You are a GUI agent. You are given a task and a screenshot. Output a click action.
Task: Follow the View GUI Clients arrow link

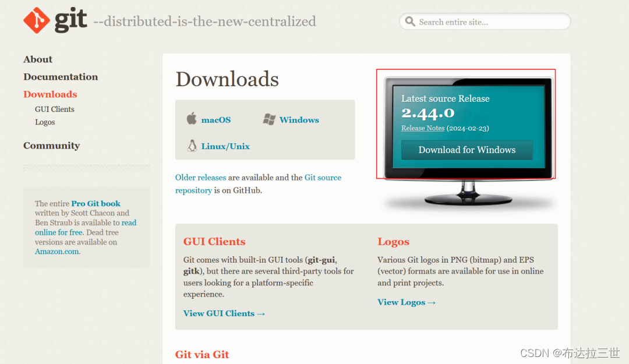point(224,313)
